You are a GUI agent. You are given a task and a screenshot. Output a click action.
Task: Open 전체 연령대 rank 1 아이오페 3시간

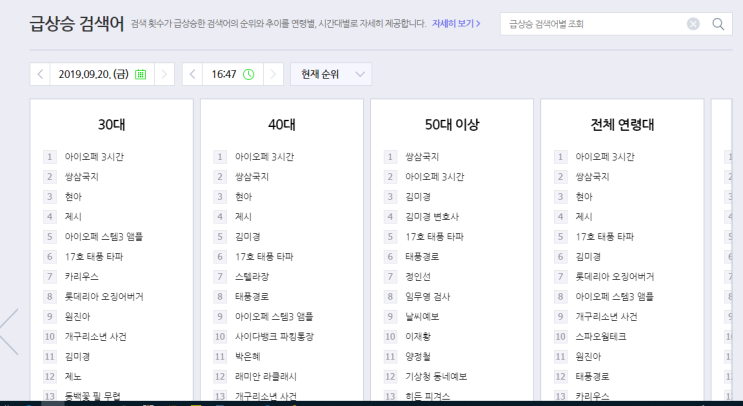point(605,157)
